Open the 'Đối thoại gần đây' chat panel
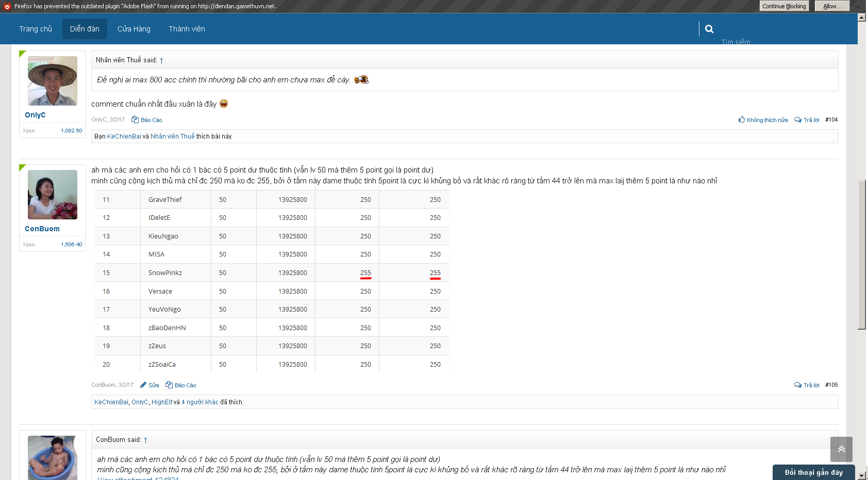Image resolution: width=868 pixels, height=480 pixels. [x=813, y=472]
